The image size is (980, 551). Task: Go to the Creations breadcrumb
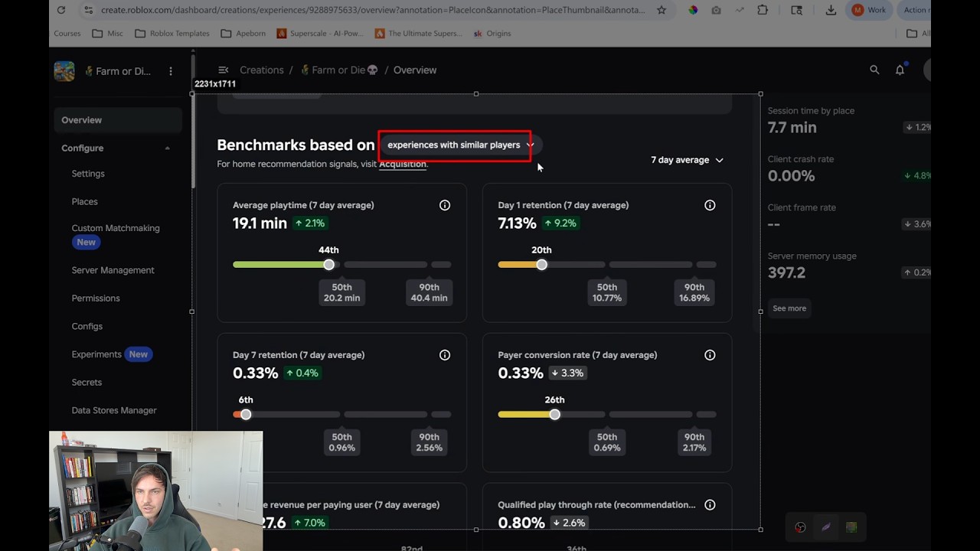262,70
